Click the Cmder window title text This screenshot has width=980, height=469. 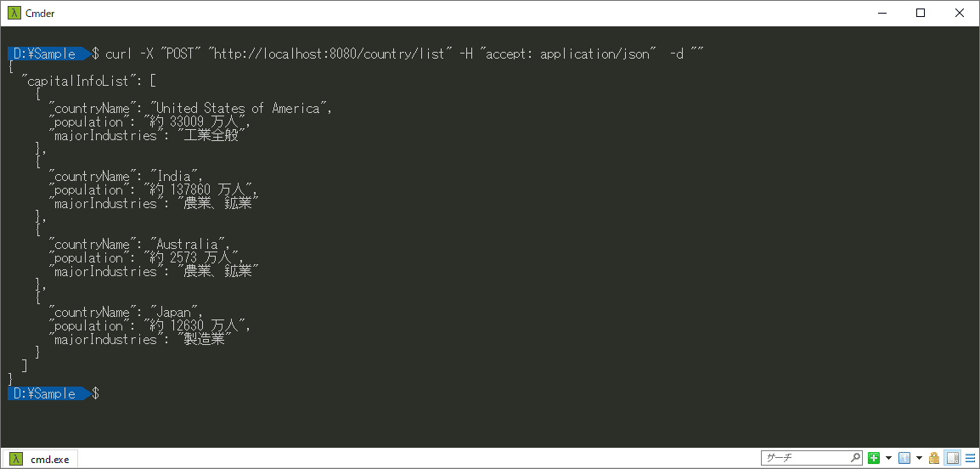(x=40, y=13)
